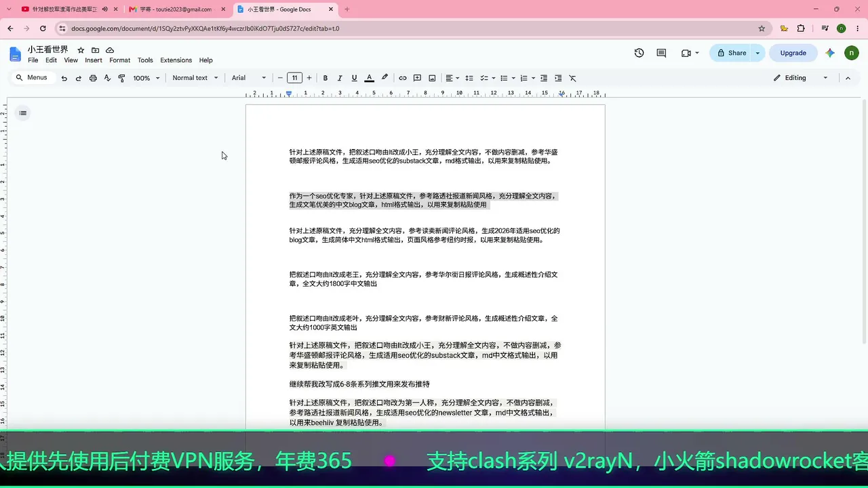This screenshot has width=868, height=488.
Task: Increase paragraph indent
Action: coord(558,78)
